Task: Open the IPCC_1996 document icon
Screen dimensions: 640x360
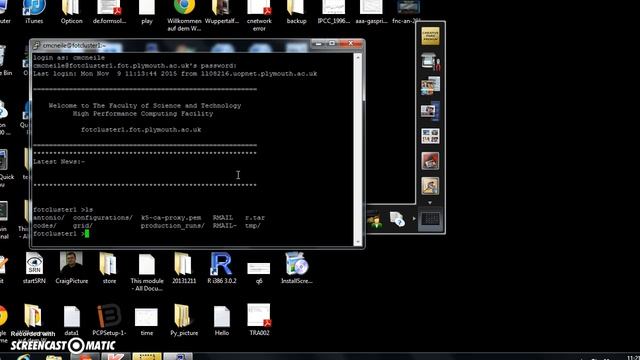Action: click(334, 11)
